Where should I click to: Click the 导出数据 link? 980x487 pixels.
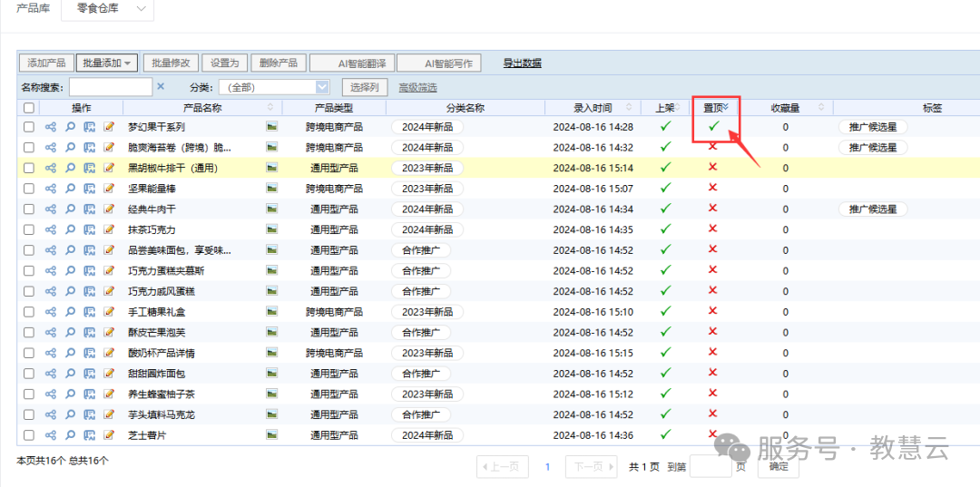(523, 63)
